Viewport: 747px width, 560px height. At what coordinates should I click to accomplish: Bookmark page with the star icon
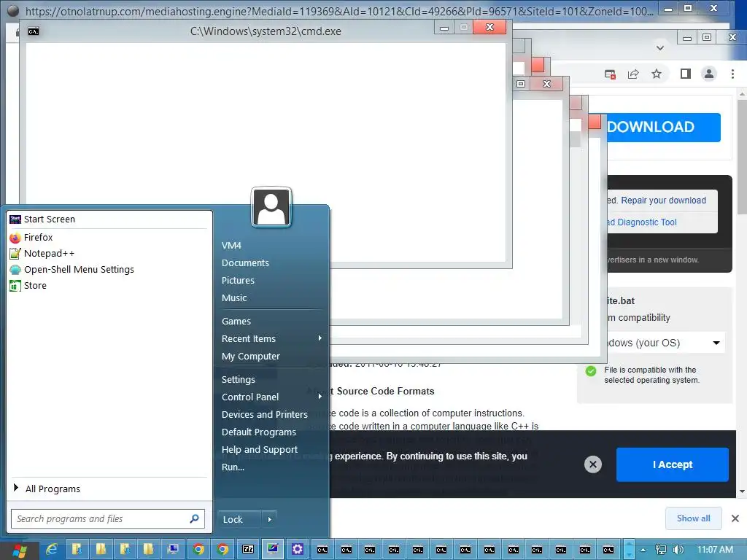(657, 74)
